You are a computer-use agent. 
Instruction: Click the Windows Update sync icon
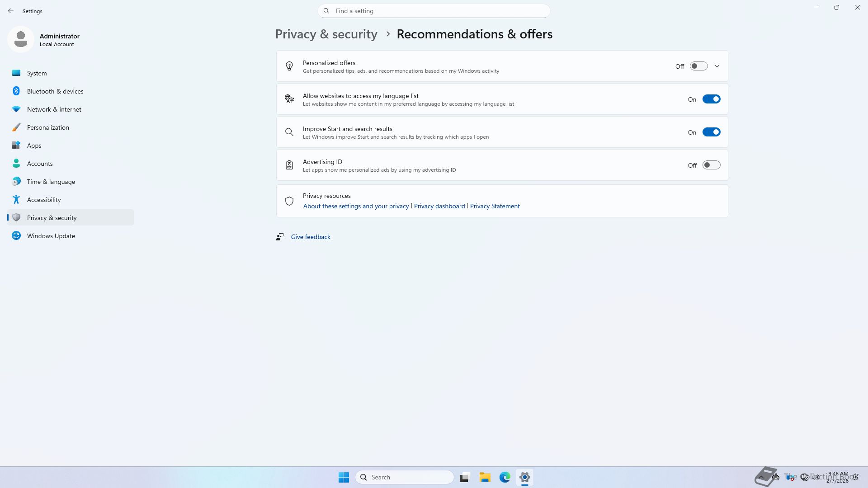[x=16, y=236]
